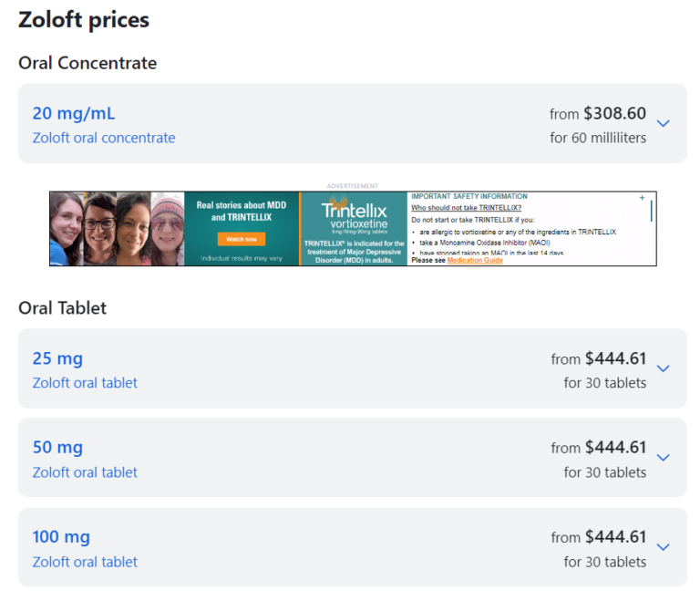Expand the 20 mg/mL oral concentrate chevron
700x601 pixels.
coord(663,123)
